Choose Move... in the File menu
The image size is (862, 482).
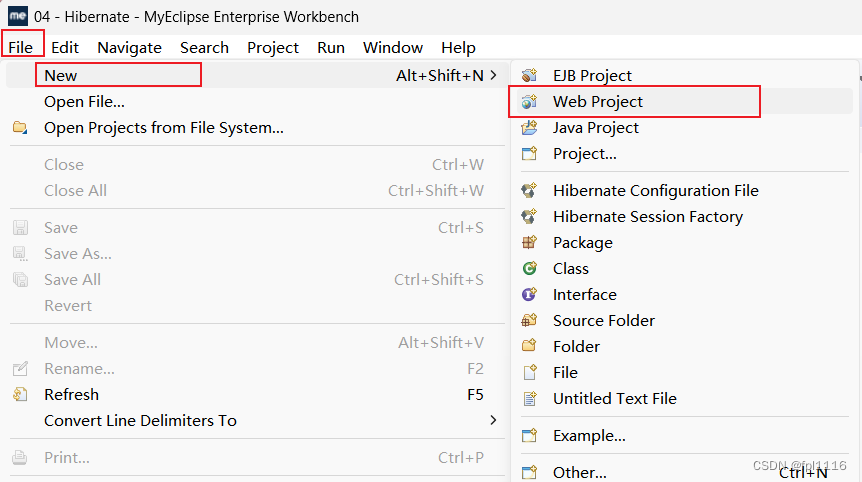[x=255, y=342]
